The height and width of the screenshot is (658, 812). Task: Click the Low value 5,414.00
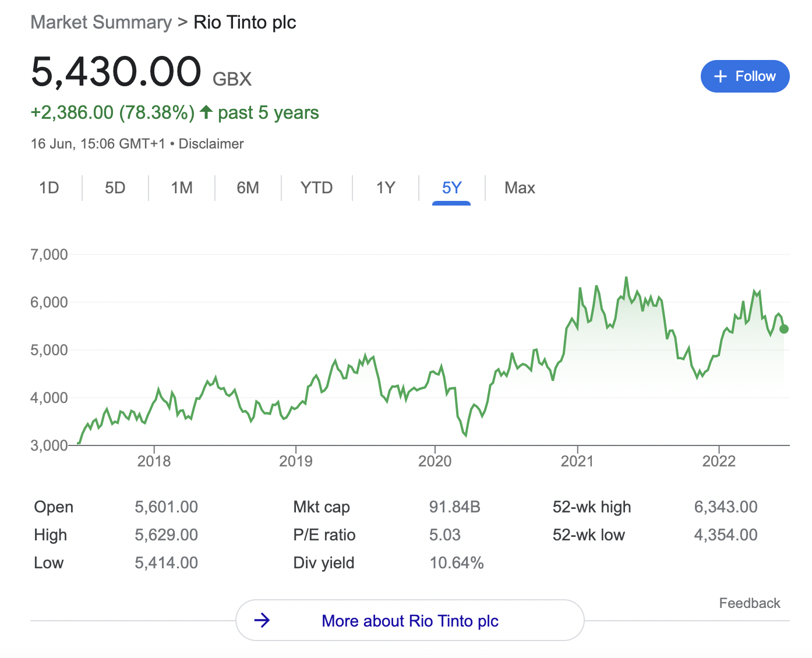[167, 563]
